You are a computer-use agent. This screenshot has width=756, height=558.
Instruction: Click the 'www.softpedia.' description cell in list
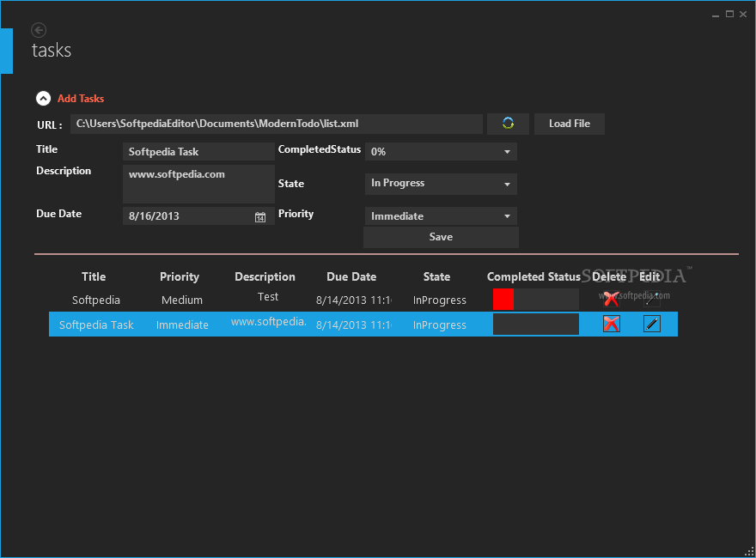click(x=269, y=322)
